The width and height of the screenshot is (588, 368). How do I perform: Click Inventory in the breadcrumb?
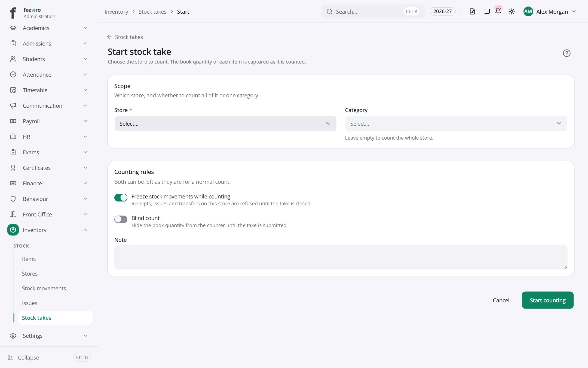point(116,11)
